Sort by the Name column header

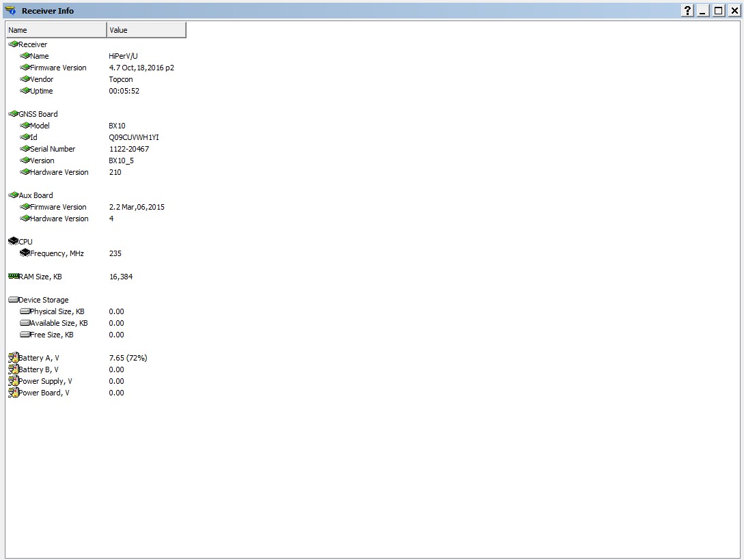coord(56,30)
